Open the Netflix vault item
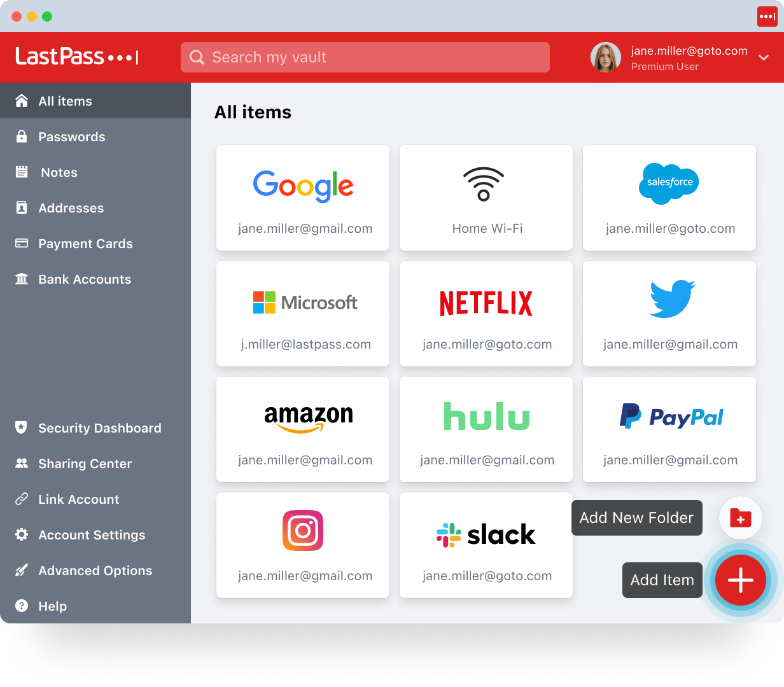 point(486,314)
